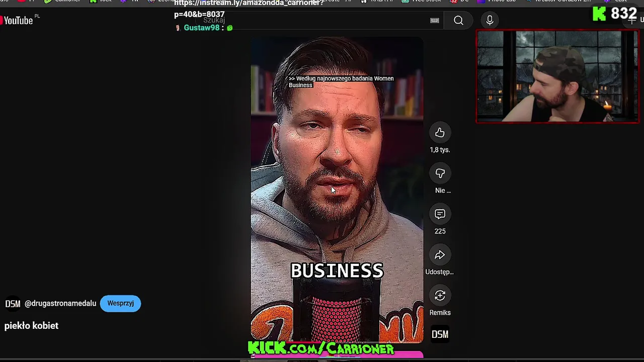The height and width of the screenshot is (362, 644).
Task: Click the 'Według najnowszego badania' caption text
Action: point(341,81)
